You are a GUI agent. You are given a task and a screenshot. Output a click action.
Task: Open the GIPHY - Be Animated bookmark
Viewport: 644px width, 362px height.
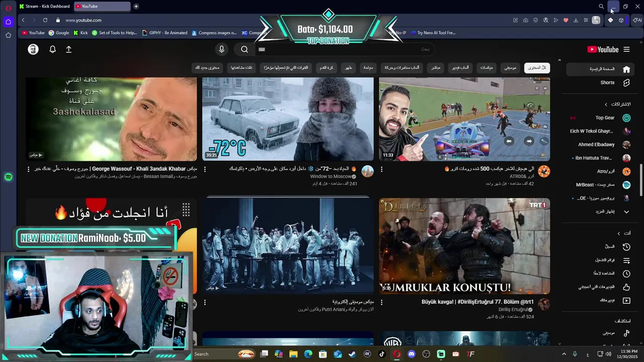coord(165,33)
